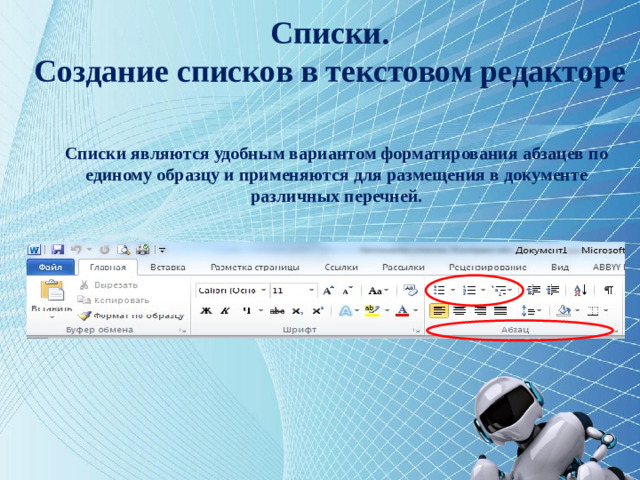
Task: Open the Shading color dropdown arrow
Action: (x=578, y=311)
